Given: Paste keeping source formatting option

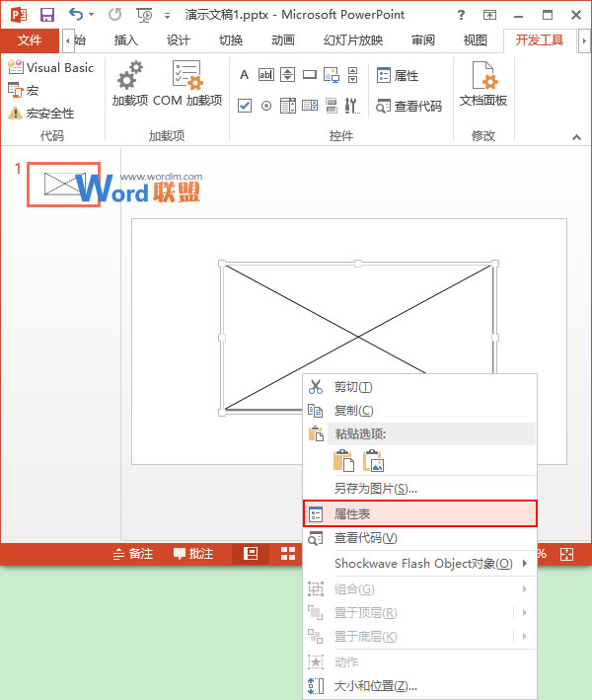Looking at the screenshot, I should 343,460.
